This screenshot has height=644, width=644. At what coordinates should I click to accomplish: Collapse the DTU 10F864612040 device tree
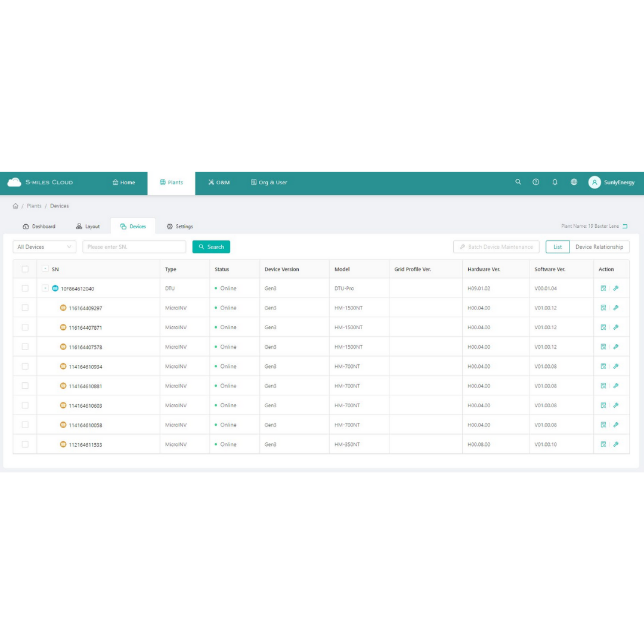pos(46,288)
